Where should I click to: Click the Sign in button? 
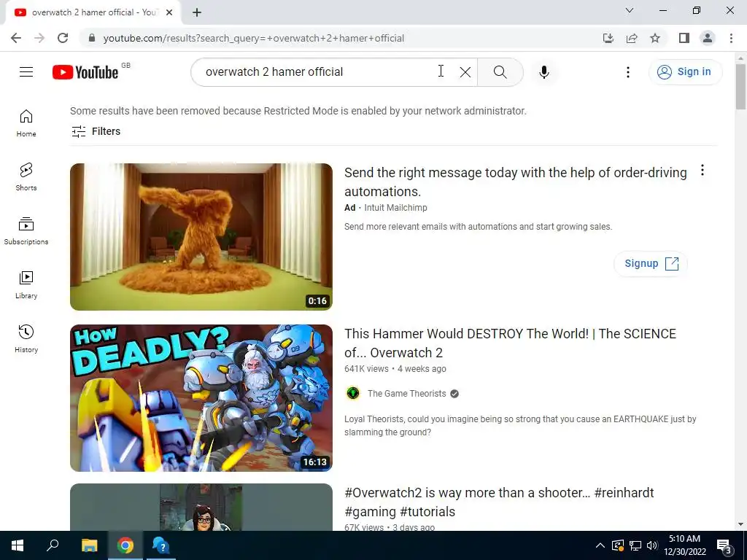click(x=686, y=72)
